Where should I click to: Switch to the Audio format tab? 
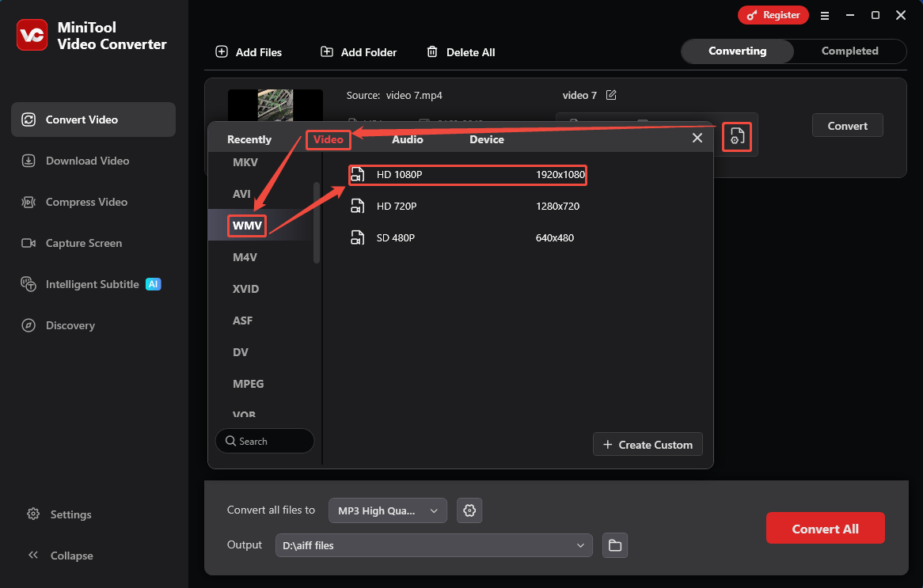click(x=408, y=139)
